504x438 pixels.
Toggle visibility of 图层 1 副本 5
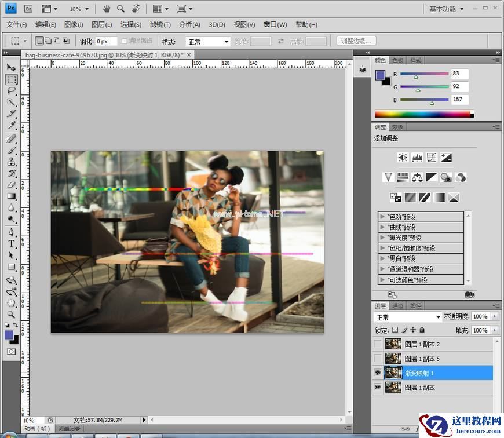click(378, 359)
